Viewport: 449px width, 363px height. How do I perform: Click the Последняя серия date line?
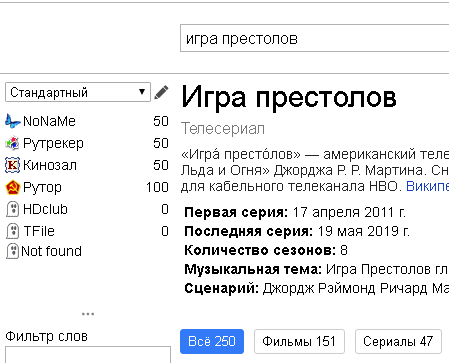(x=297, y=231)
